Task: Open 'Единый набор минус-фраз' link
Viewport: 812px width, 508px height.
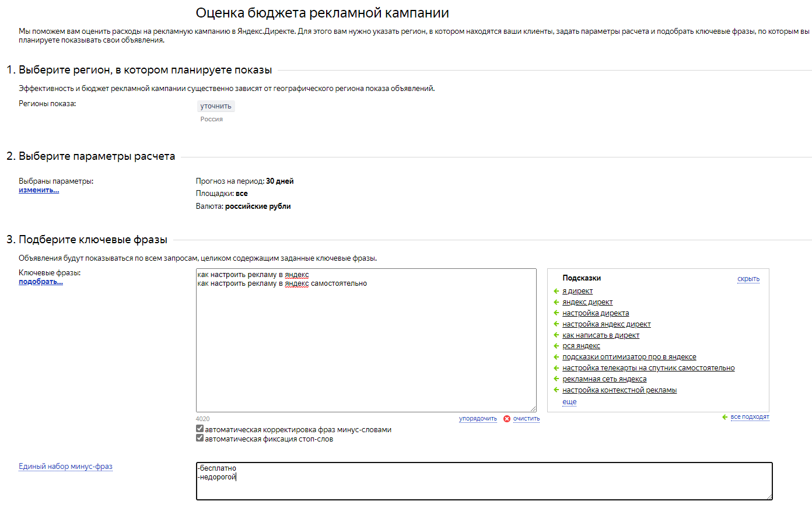Action: point(65,467)
